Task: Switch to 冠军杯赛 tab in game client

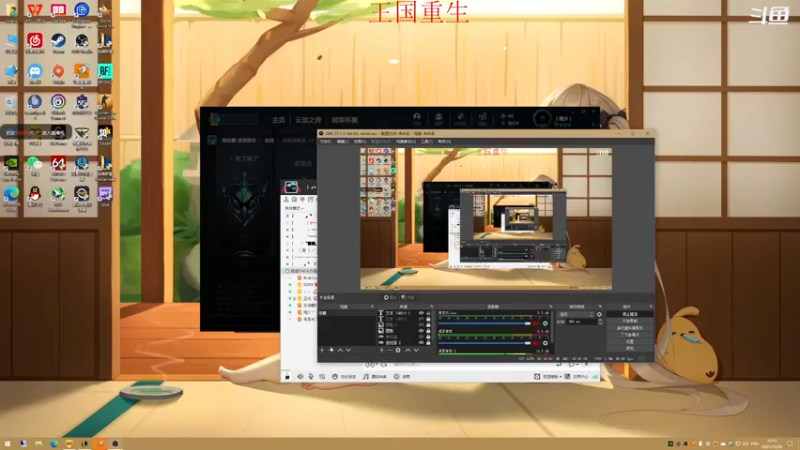Action: coord(344,120)
